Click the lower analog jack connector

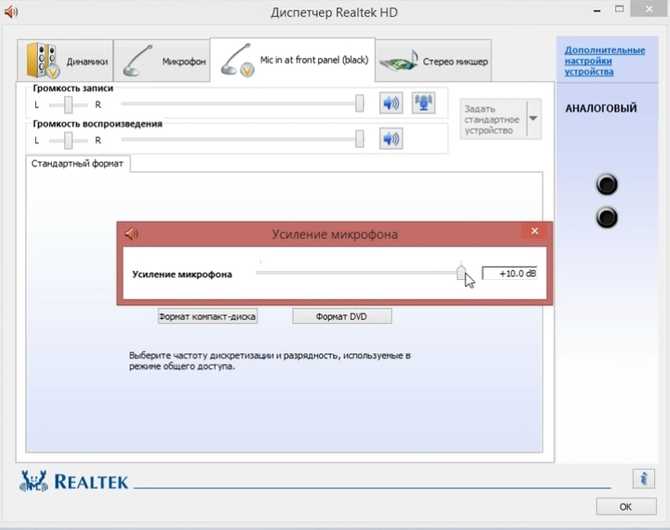(607, 218)
